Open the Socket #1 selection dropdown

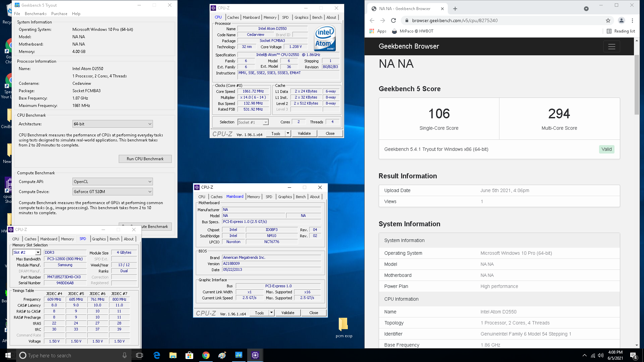click(x=253, y=122)
